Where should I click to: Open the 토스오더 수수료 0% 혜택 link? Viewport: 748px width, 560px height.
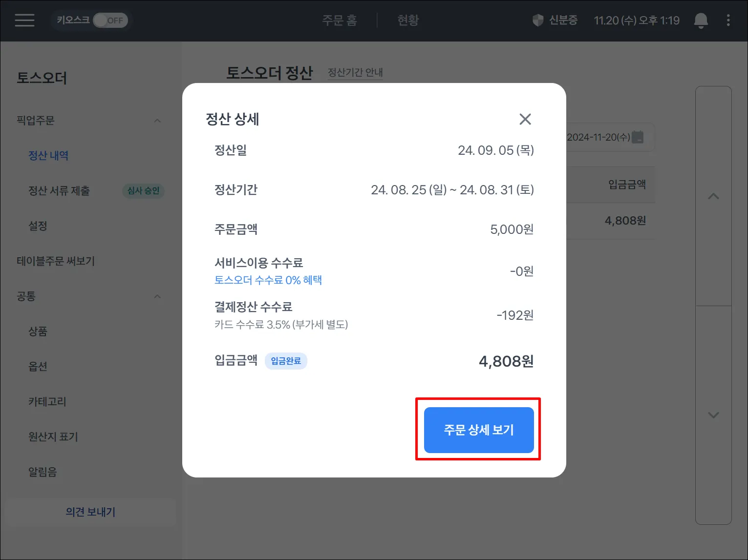268,280
